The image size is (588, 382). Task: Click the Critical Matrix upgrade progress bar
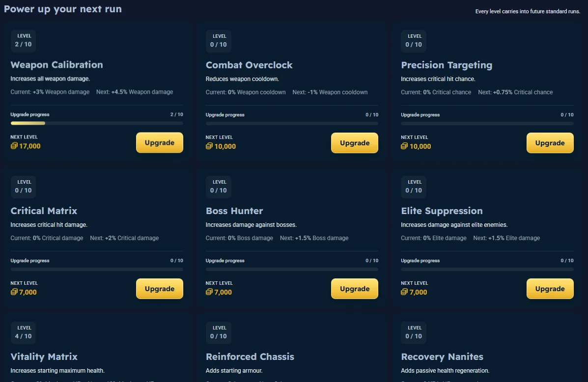pos(97,269)
